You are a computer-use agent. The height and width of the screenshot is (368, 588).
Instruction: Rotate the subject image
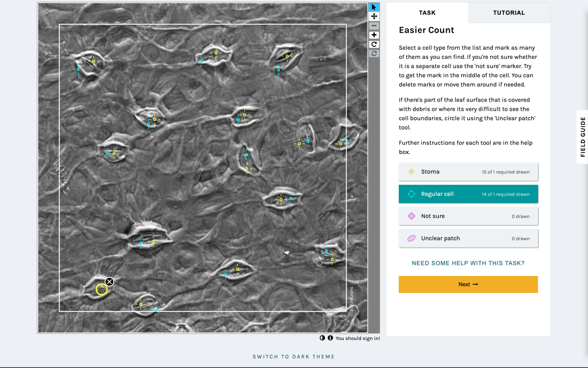coord(374,44)
